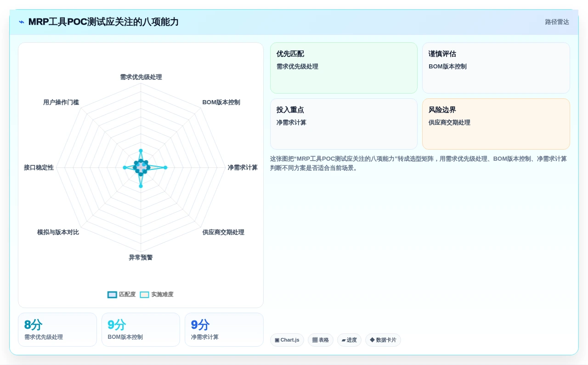The height and width of the screenshot is (365, 588).
Task: Open the 投入重点 card
Action: tap(344, 124)
